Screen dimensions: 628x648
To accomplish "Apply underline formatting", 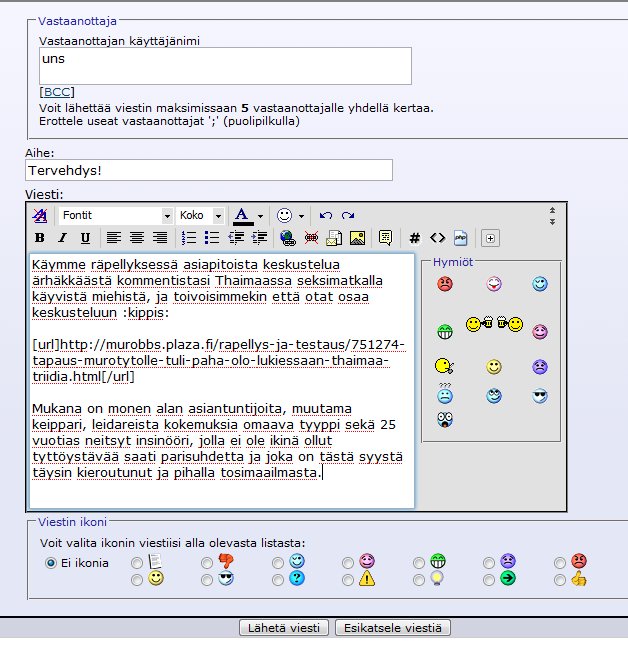I will click(x=85, y=238).
